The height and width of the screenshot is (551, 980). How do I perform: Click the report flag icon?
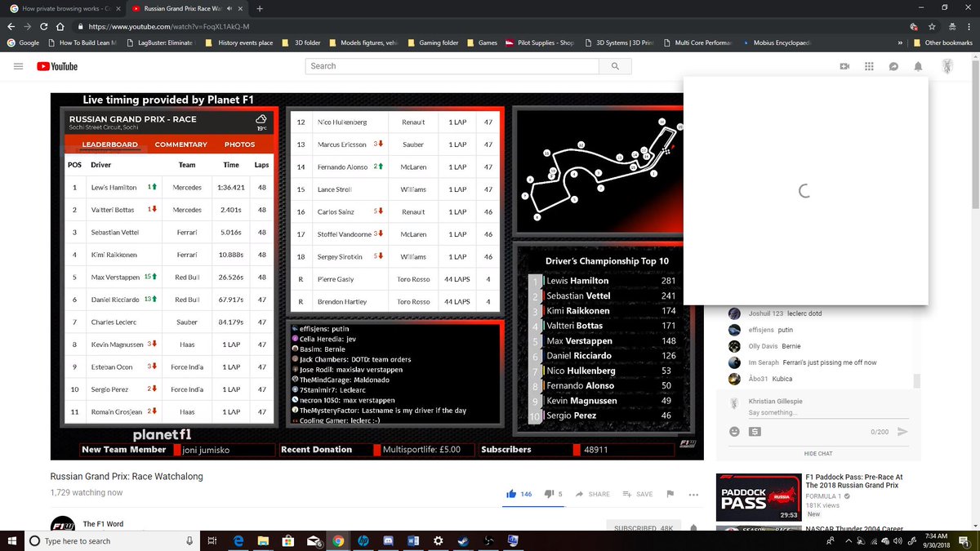670,494
